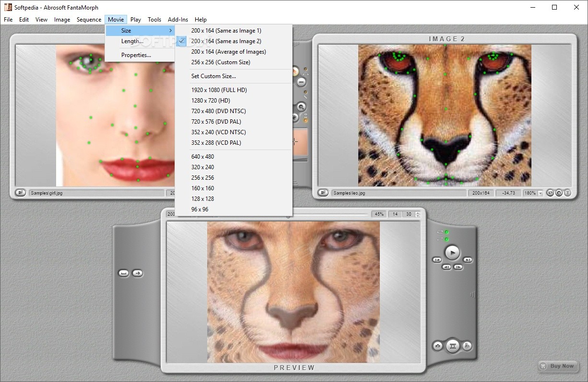Screen dimensions: 588x382
Task: Click the right arrow button left of the preview
Action: 138,273
